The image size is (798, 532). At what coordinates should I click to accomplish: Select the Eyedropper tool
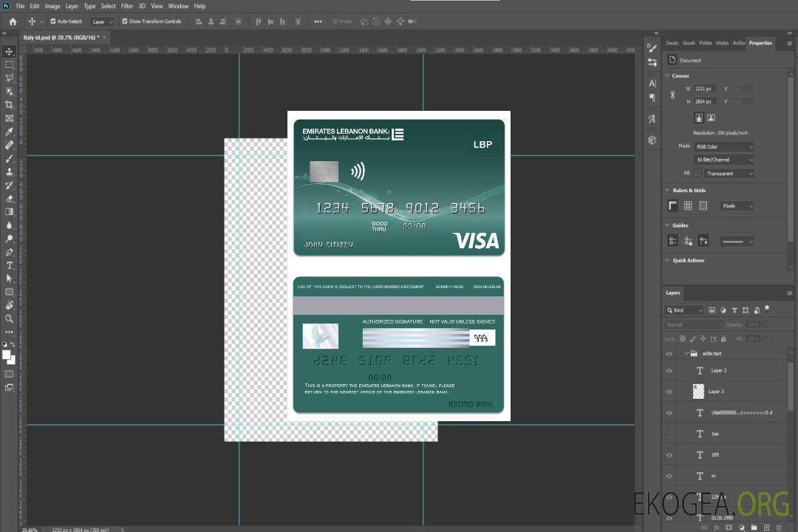pos(9,132)
